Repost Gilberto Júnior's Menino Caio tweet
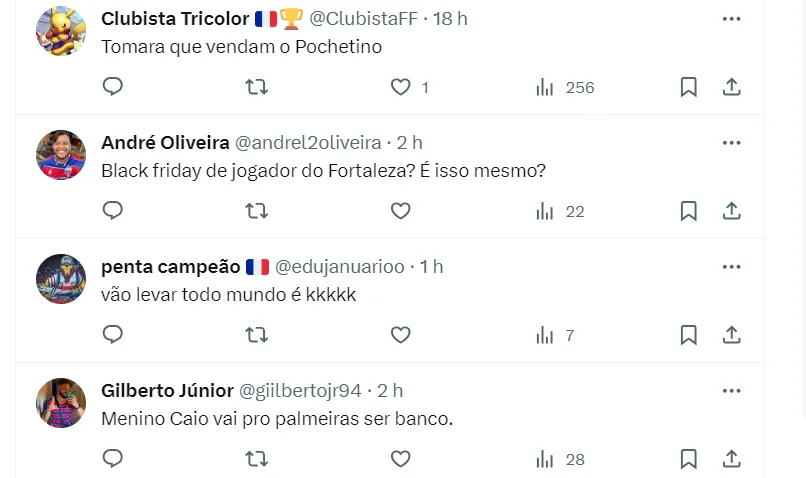Image resolution: width=806 pixels, height=478 pixels. tap(256, 459)
